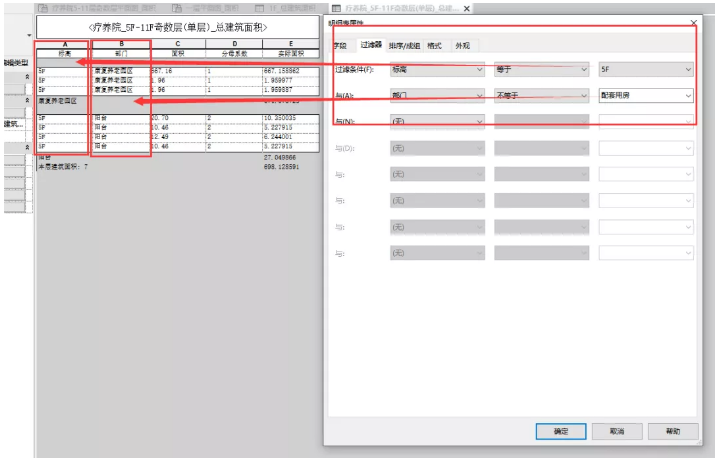Click the 实际面积 header cell
The height and width of the screenshot is (460, 720).
[291, 53]
